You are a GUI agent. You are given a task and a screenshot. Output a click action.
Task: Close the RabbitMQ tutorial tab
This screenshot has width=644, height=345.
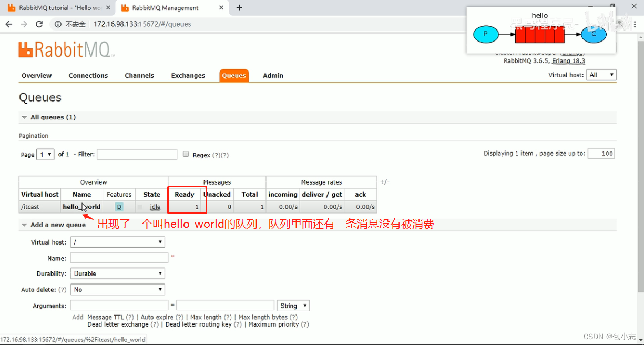(108, 8)
